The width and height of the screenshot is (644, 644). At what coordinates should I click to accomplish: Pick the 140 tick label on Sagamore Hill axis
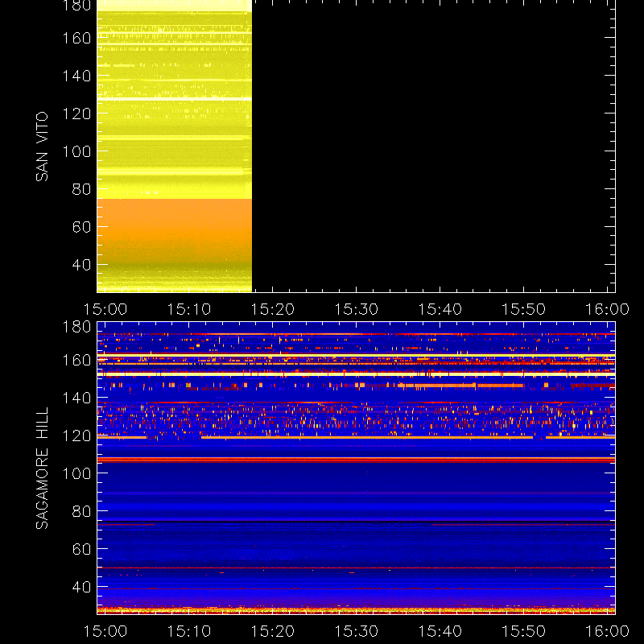pos(76,398)
